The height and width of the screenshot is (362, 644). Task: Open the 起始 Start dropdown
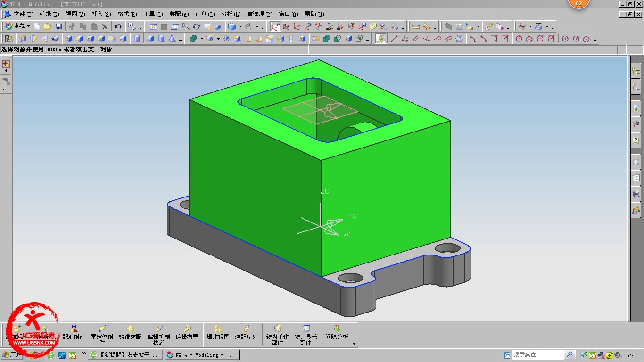[17, 26]
